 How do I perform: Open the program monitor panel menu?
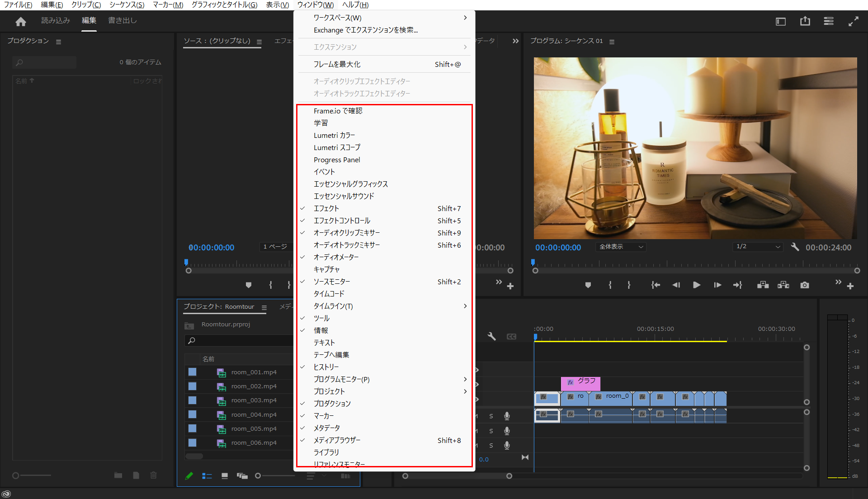(612, 42)
